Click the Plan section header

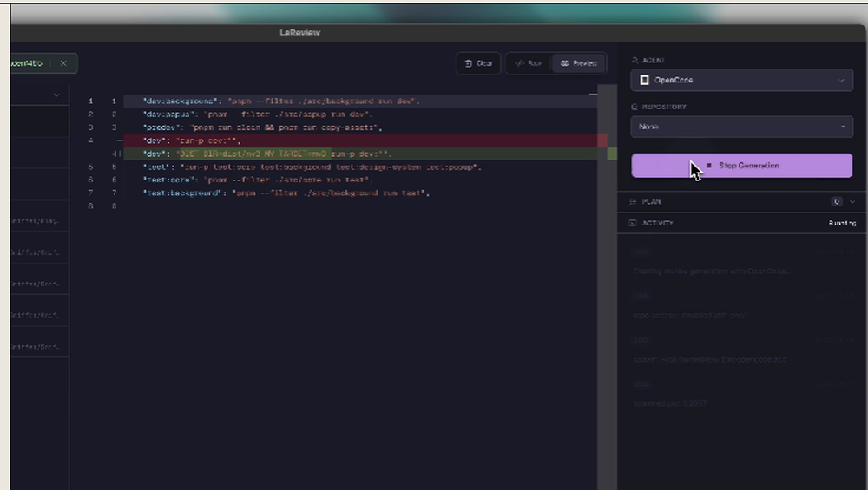[x=742, y=202]
